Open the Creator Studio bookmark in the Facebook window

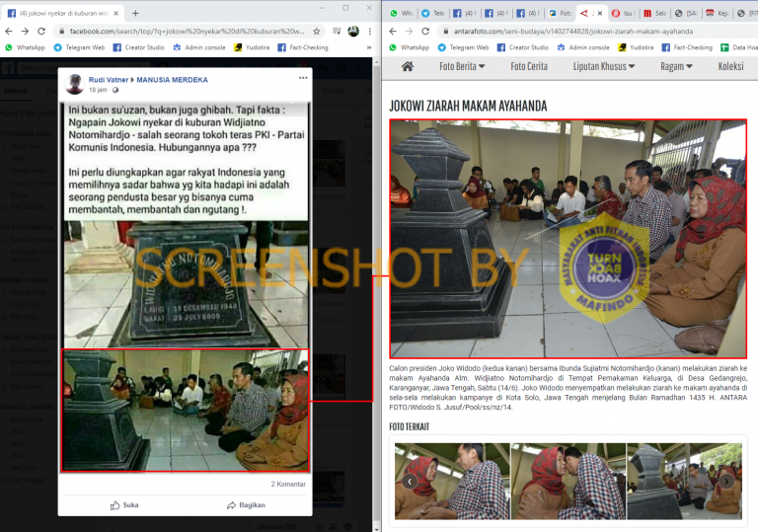coord(139,47)
